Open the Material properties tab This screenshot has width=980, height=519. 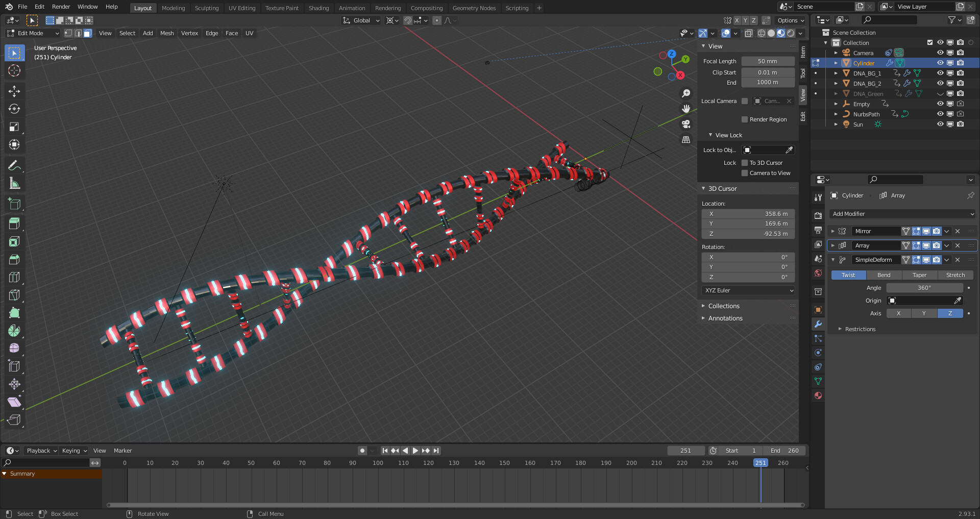818,396
